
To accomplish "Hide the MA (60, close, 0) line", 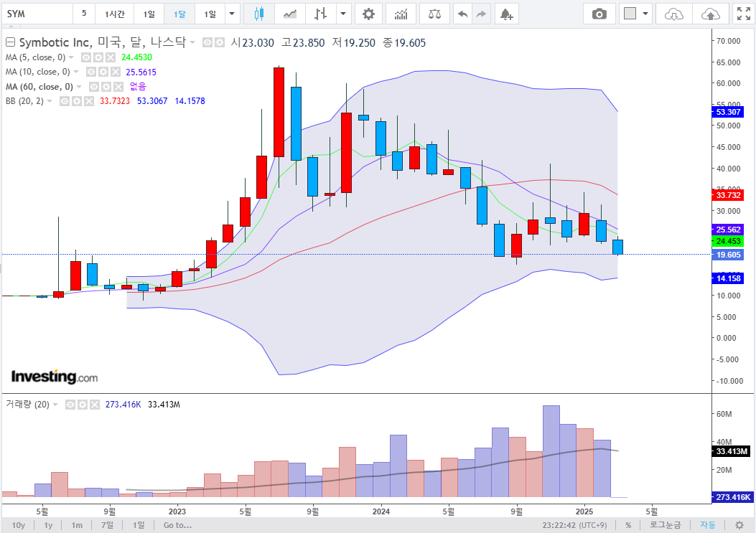I will [x=94, y=87].
